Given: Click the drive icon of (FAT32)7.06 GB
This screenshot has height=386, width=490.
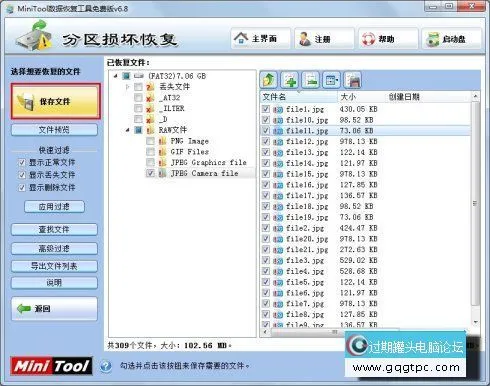Looking at the screenshot, I should pyautogui.click(x=139, y=76).
